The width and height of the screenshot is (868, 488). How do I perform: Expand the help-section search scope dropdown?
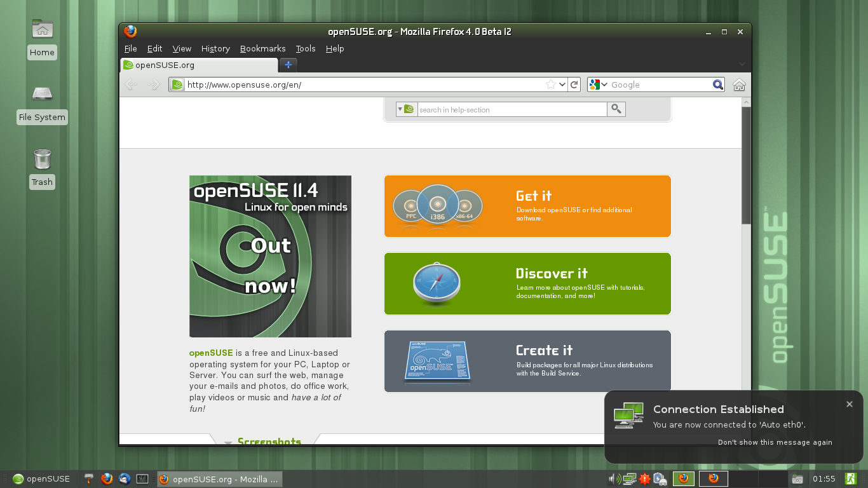pyautogui.click(x=400, y=109)
